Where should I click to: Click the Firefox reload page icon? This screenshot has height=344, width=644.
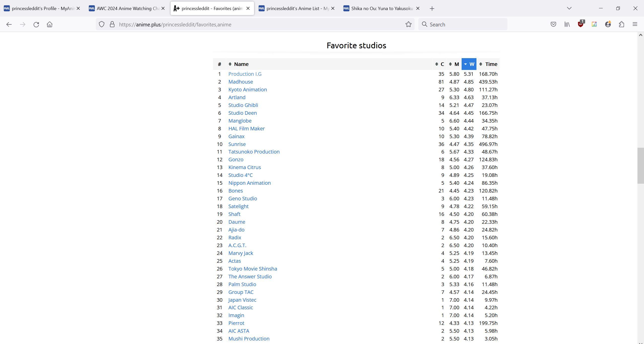[36, 24]
